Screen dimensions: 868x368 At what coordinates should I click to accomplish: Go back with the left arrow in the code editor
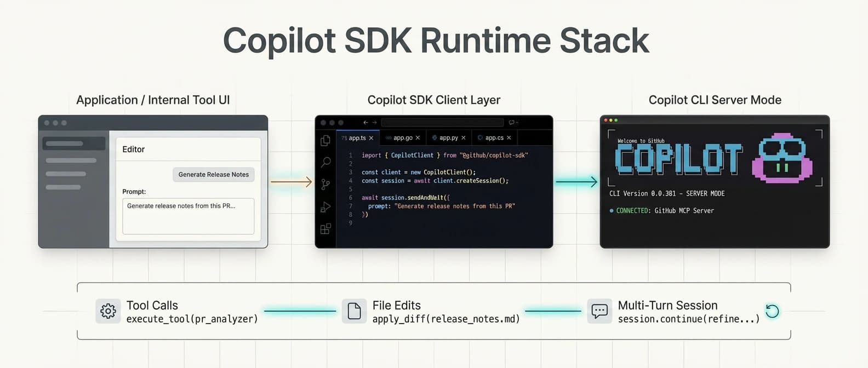(366, 123)
